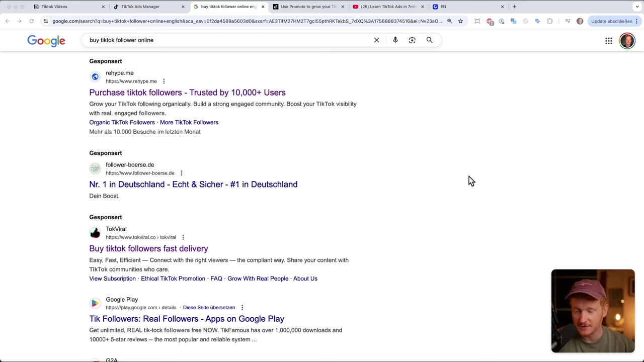Viewport: 644px width, 362px height.
Task: Switch to the Use Promote to grow tab
Action: 308,7
